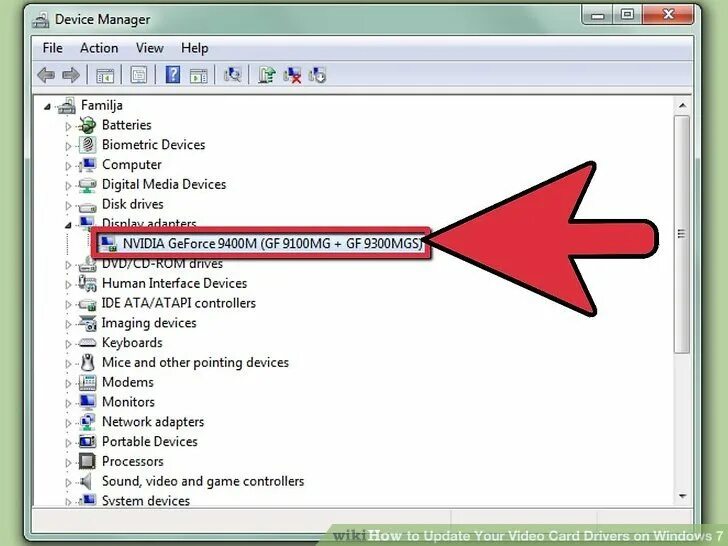The width and height of the screenshot is (728, 546).
Task: Open the Action menu
Action: click(99, 48)
